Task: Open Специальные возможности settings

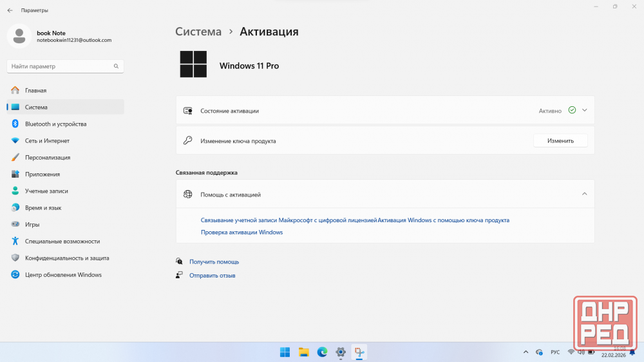Action: pyautogui.click(x=62, y=241)
